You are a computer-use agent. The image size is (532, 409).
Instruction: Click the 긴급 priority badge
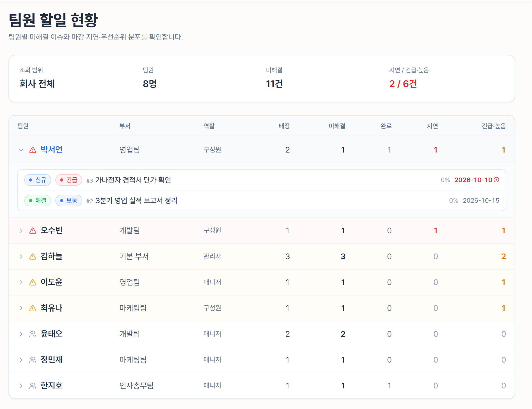pyautogui.click(x=69, y=180)
